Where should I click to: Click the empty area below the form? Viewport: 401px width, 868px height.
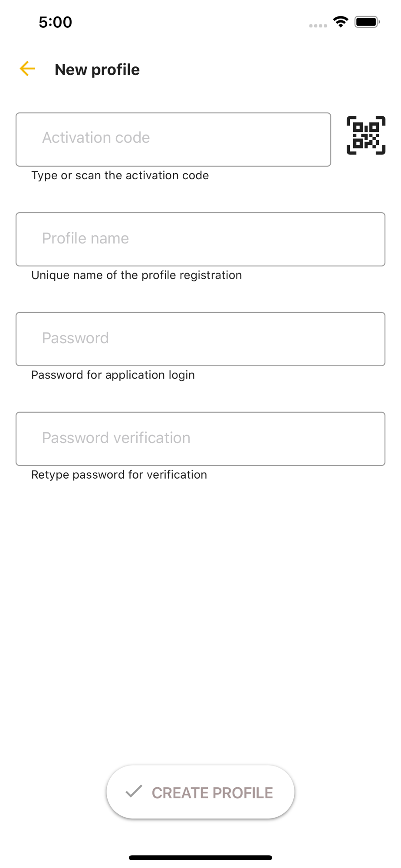[x=200, y=621]
